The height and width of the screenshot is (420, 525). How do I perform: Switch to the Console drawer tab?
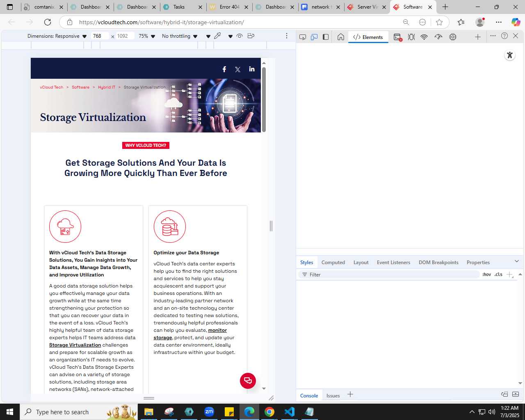[309, 395]
